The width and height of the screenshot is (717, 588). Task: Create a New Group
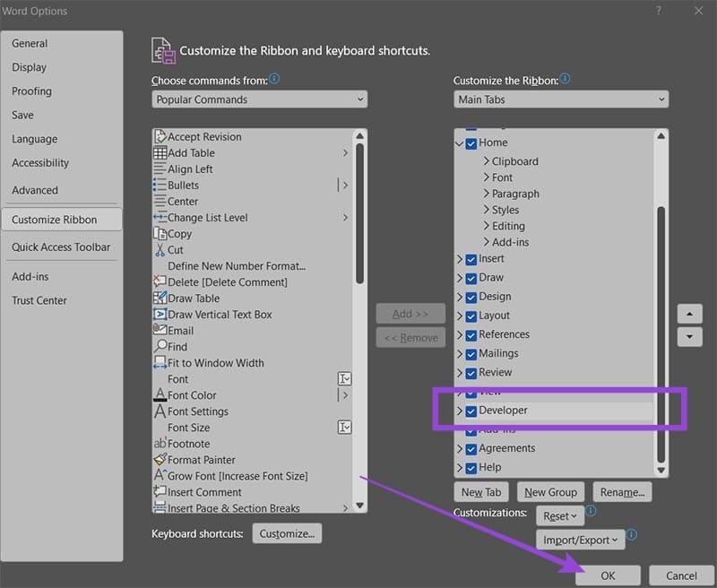(550, 492)
